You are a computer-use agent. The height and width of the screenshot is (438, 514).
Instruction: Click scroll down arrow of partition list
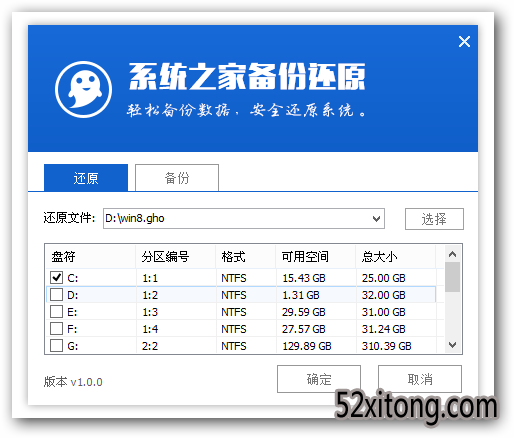click(452, 345)
